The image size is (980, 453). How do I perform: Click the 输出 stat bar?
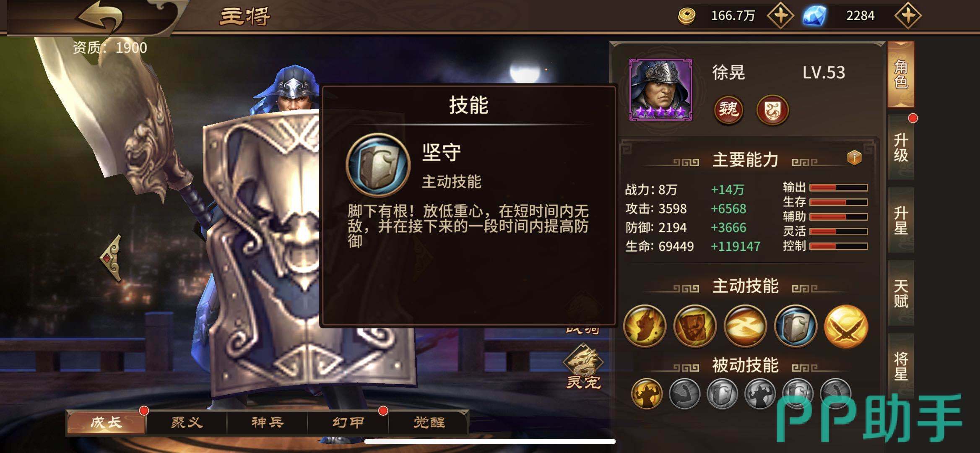coord(838,187)
